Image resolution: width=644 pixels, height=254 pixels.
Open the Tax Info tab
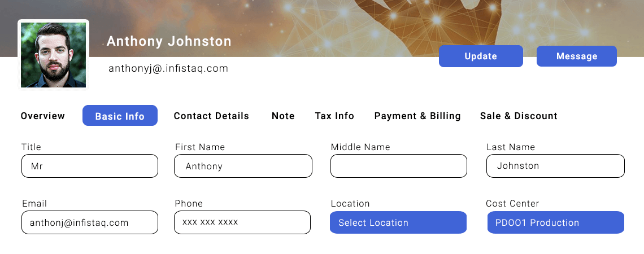[x=334, y=116]
